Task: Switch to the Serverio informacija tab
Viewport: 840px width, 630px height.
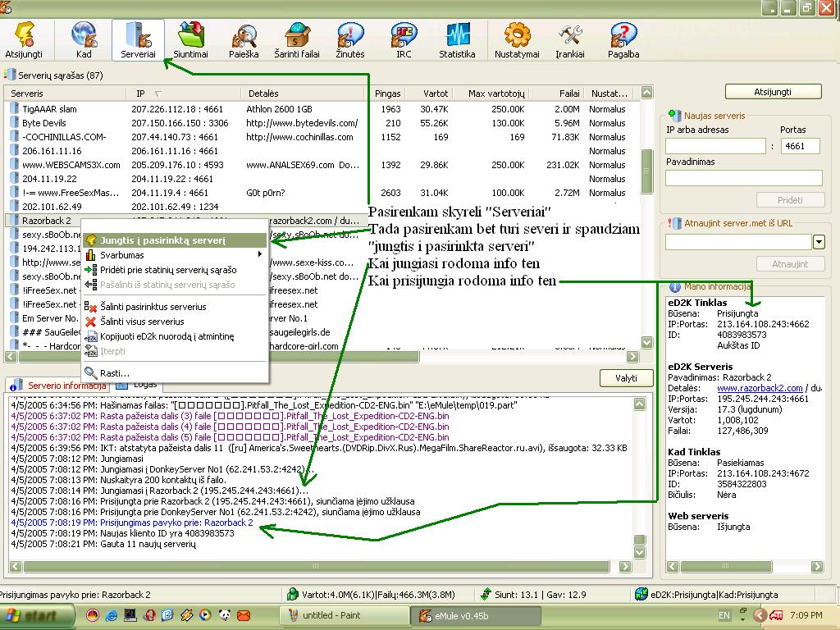Action: point(66,386)
